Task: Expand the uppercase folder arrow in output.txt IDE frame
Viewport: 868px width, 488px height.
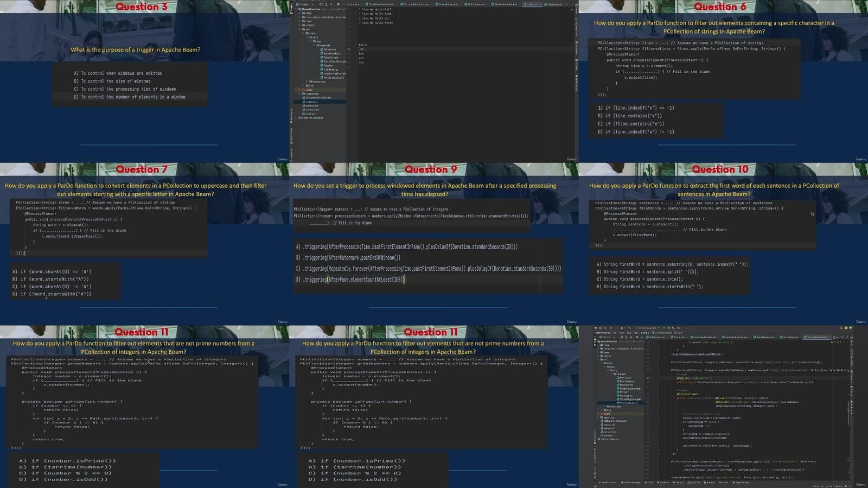Action: tap(299, 94)
